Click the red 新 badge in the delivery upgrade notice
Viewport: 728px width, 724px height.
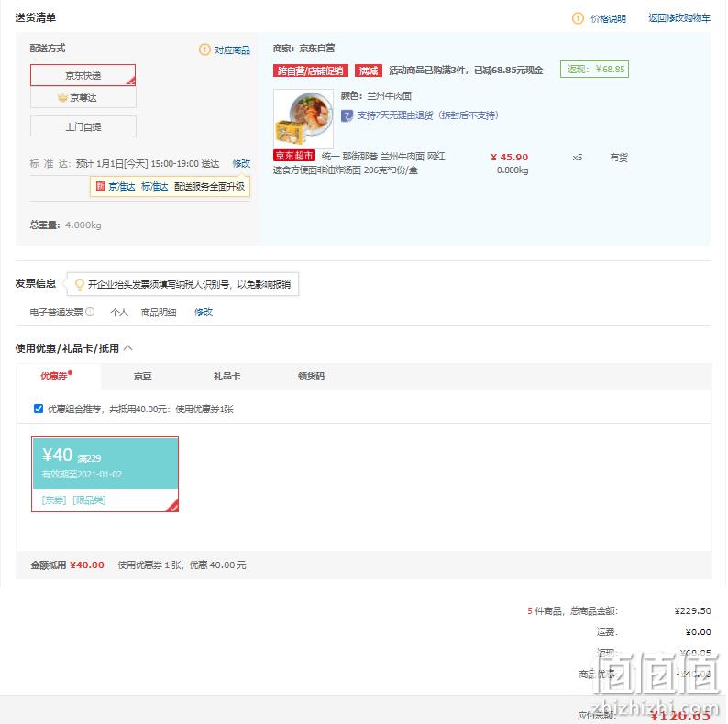coord(100,187)
